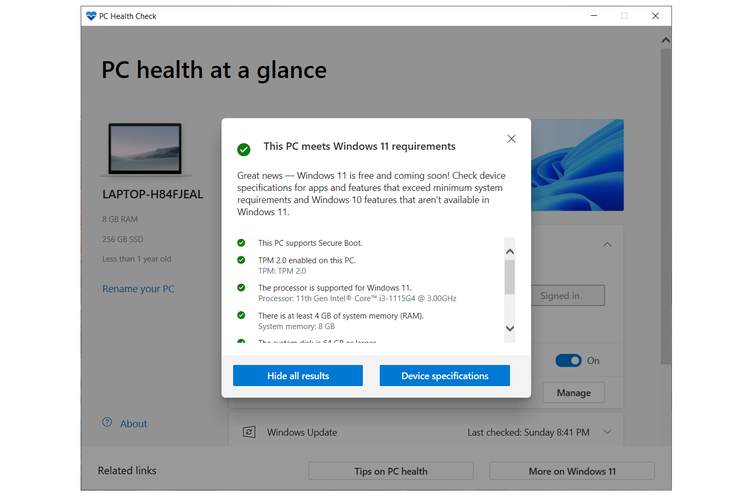The image size is (750, 500).
Task: Click the About question mark icon
Action: tap(107, 422)
